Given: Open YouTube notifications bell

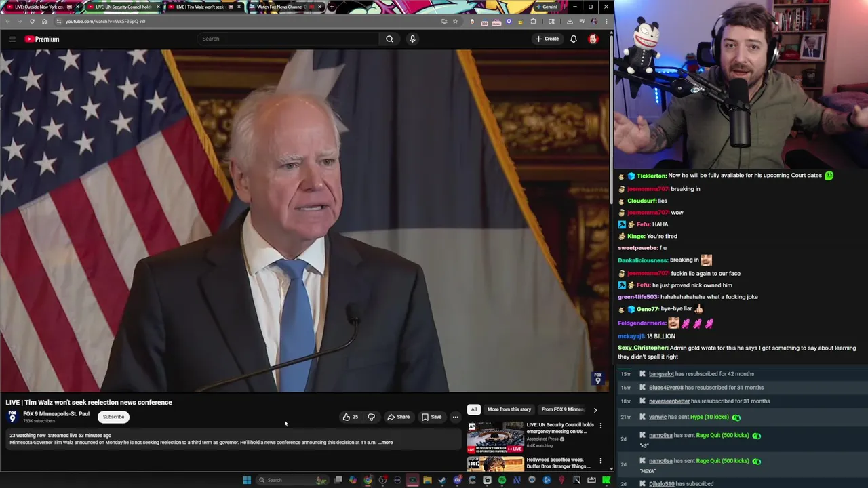Looking at the screenshot, I should tap(574, 39).
